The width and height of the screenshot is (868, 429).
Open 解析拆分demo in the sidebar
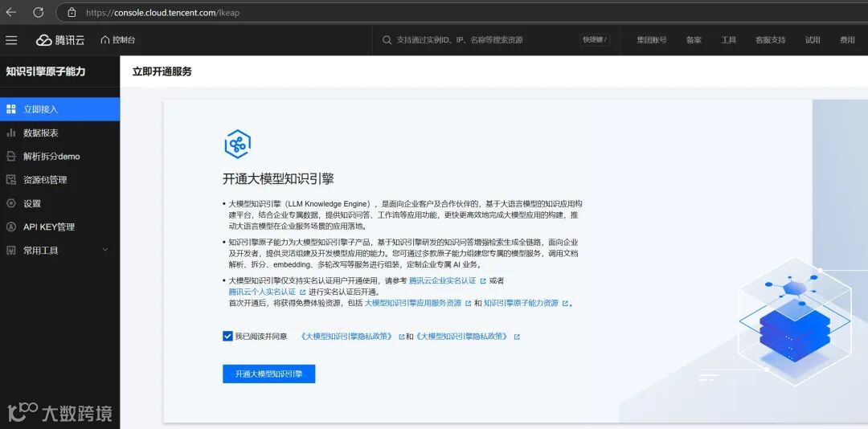59,156
